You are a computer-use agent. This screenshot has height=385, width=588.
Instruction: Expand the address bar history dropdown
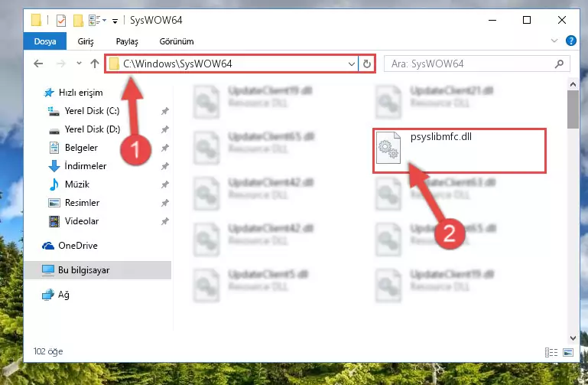352,64
